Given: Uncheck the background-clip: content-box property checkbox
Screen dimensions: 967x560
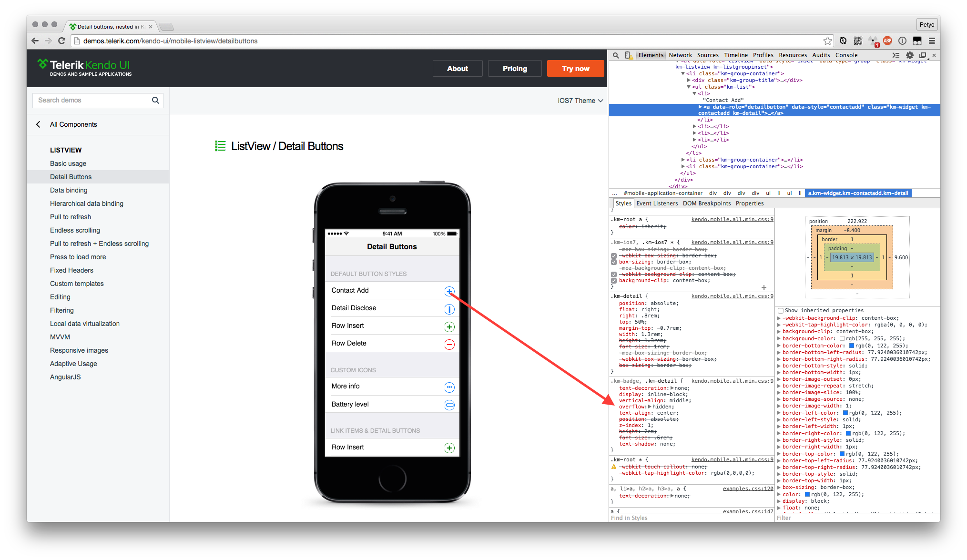Looking at the screenshot, I should 614,281.
